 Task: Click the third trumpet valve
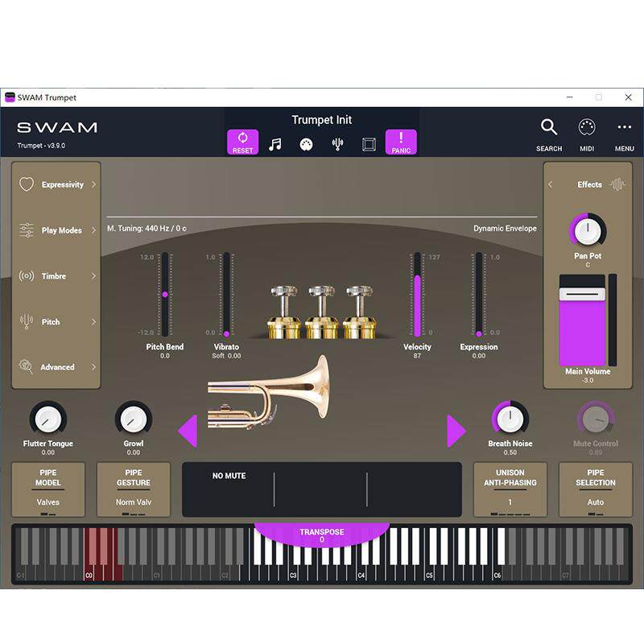coord(359,312)
